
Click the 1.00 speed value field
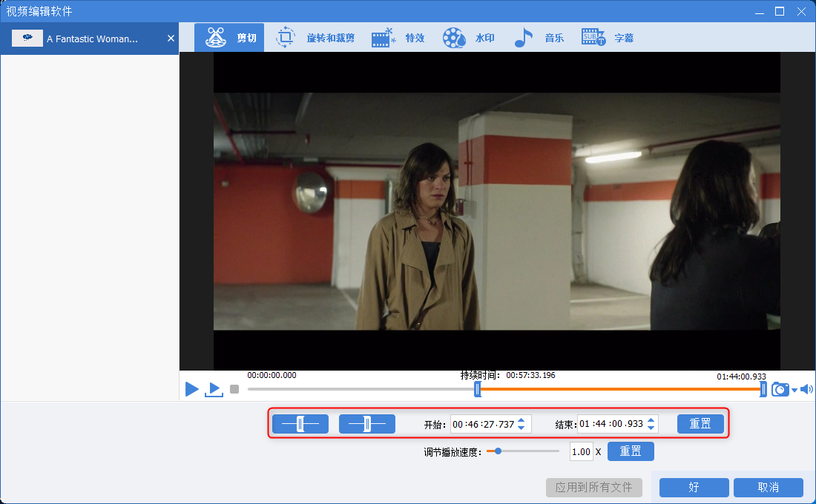click(582, 451)
